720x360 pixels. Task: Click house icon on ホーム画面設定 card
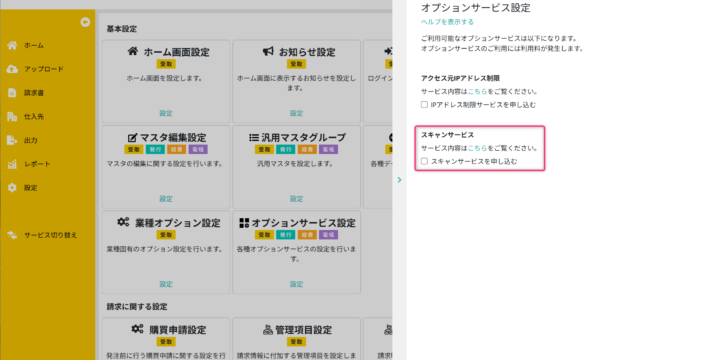click(x=133, y=51)
